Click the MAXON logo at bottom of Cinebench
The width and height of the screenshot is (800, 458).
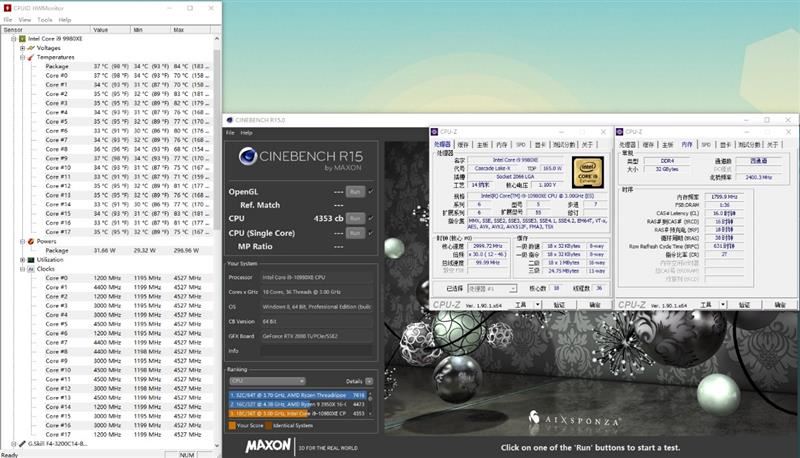click(x=268, y=446)
